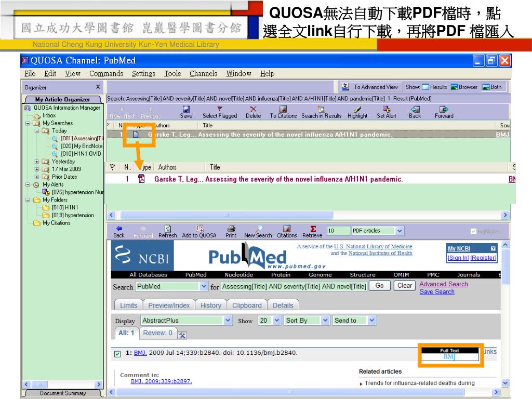Open the Display AbstractPlus dropdown
This screenshot has width=532, height=399.
(x=228, y=320)
